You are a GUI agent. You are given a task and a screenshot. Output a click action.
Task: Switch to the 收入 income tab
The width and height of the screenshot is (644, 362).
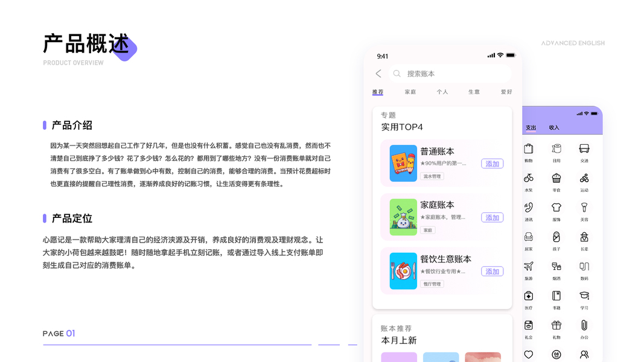click(554, 128)
